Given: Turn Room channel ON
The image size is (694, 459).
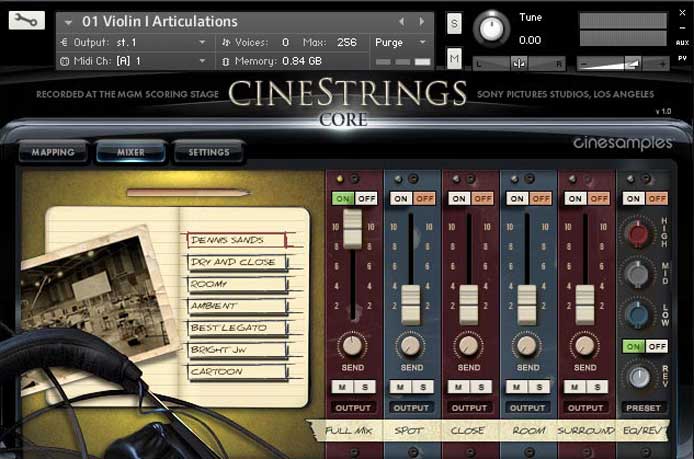Looking at the screenshot, I should 517,199.
